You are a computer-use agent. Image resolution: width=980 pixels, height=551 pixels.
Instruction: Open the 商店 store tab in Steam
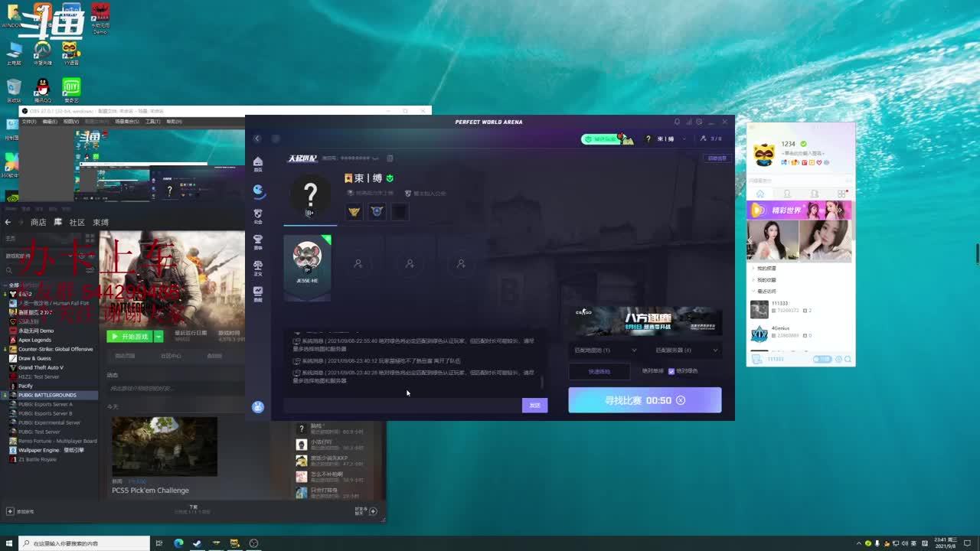pyautogui.click(x=38, y=222)
